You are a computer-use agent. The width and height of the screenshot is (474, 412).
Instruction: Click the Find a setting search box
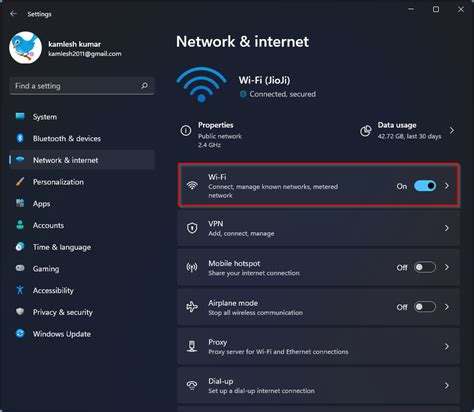[82, 86]
